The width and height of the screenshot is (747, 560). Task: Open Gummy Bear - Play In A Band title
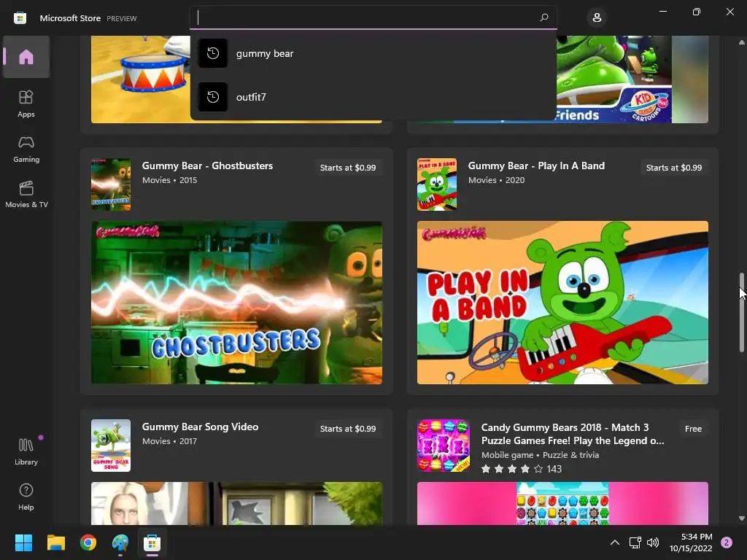pos(536,166)
